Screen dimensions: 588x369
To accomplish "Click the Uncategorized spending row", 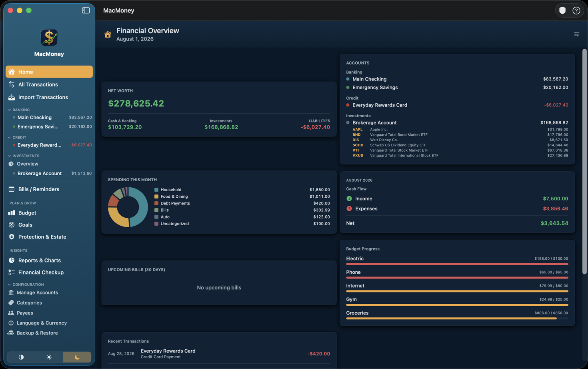I will 242,224.
